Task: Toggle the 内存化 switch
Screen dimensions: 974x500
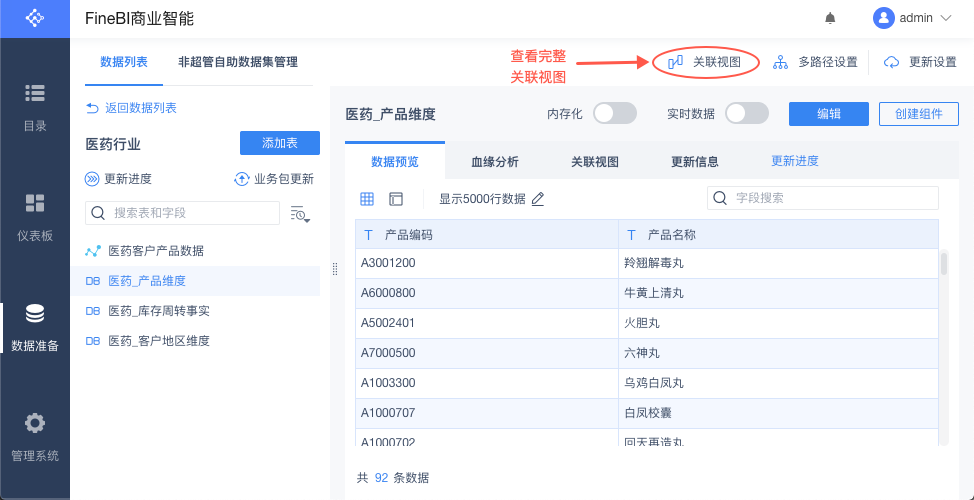Action: tap(615, 114)
